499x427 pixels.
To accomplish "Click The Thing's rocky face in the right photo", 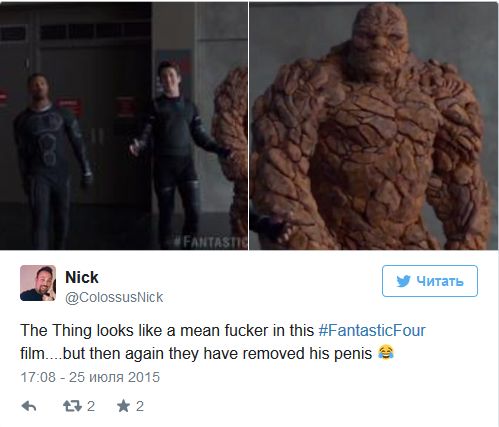I will [x=377, y=43].
